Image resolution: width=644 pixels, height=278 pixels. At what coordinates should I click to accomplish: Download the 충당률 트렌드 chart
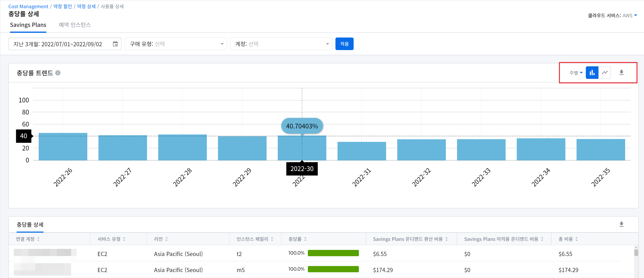coord(621,73)
